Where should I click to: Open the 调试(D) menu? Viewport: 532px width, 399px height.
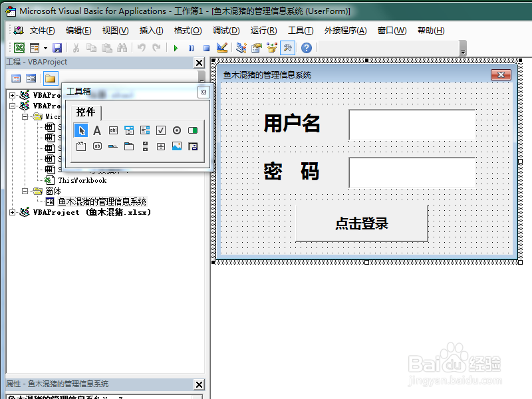tap(226, 31)
